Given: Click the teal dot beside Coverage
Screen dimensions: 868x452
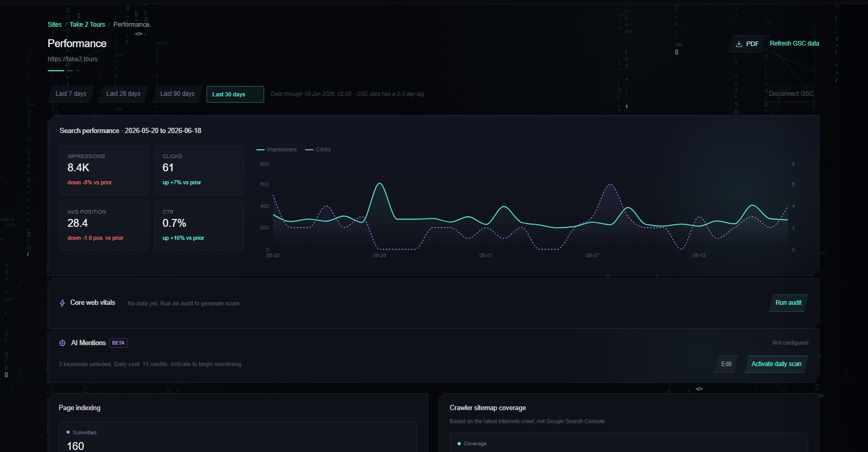Looking at the screenshot, I should (459, 444).
